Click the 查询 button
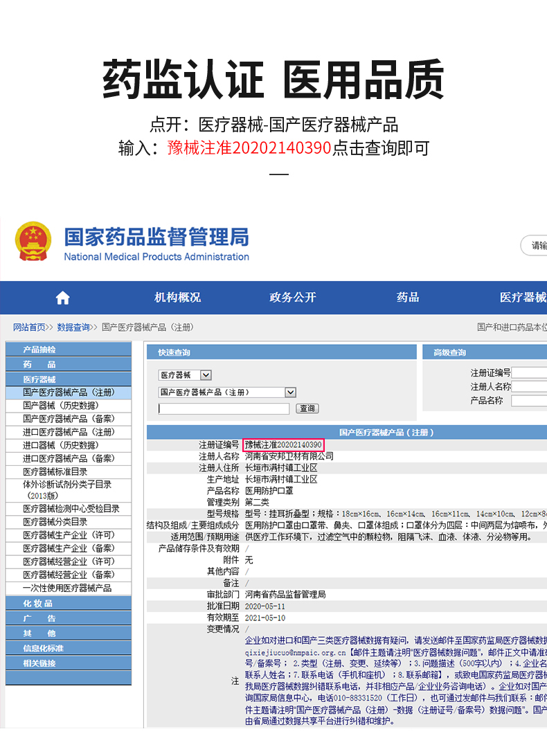547x756 pixels. [307, 409]
